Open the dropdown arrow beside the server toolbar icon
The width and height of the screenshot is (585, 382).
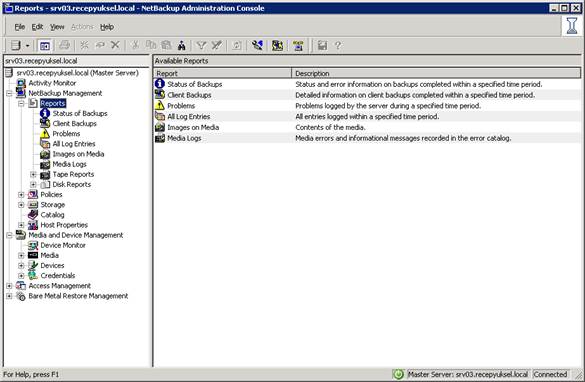28,46
